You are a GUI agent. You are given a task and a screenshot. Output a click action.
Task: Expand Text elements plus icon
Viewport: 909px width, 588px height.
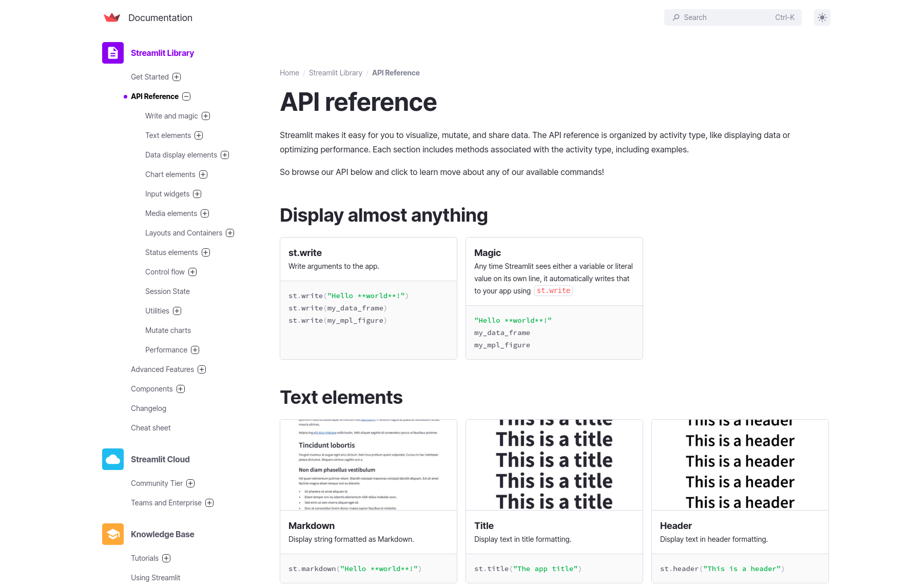tap(199, 135)
